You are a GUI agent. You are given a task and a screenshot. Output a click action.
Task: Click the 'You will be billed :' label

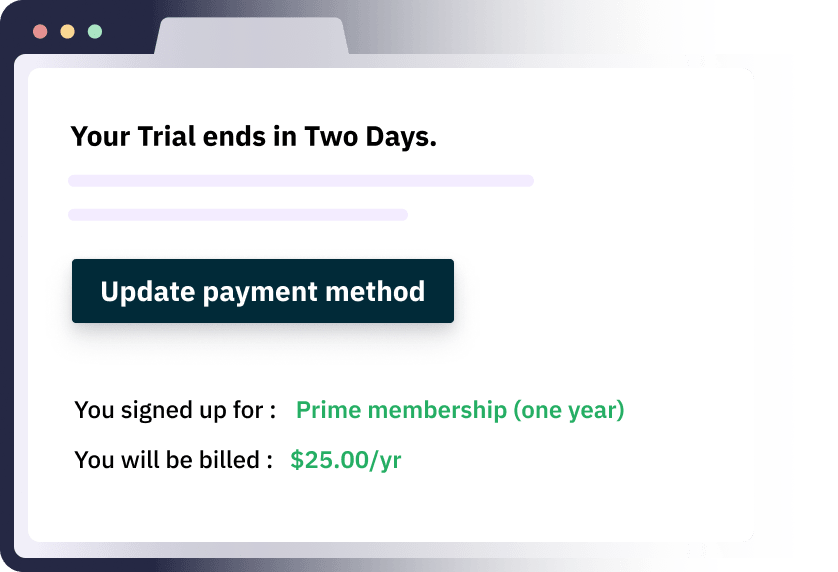tap(173, 460)
